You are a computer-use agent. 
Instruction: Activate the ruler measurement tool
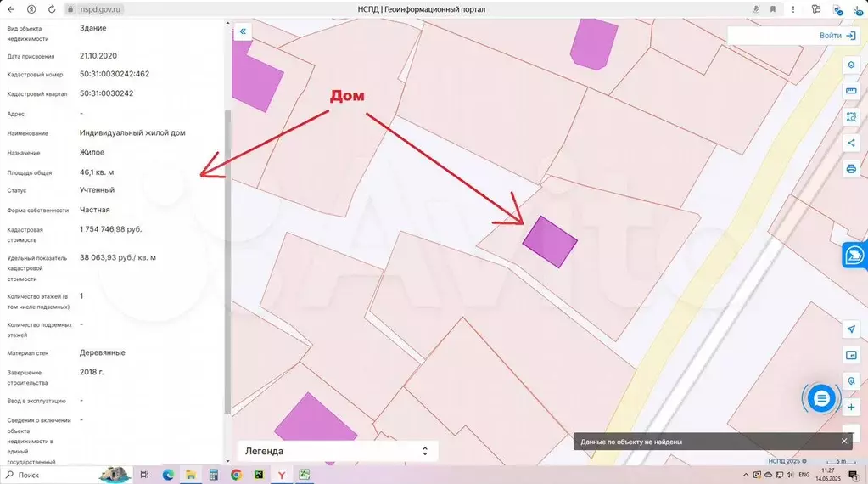point(851,91)
